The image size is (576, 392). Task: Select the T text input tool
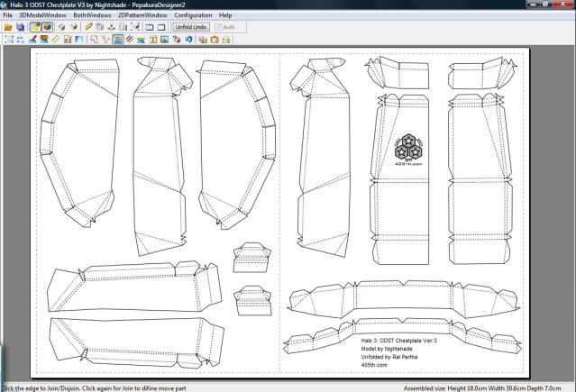[153, 40]
